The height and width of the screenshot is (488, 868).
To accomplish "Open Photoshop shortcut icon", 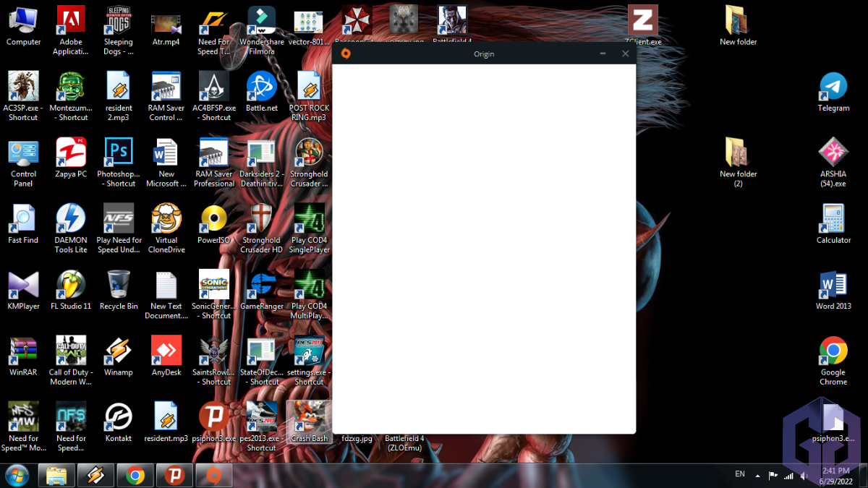I will [x=119, y=162].
